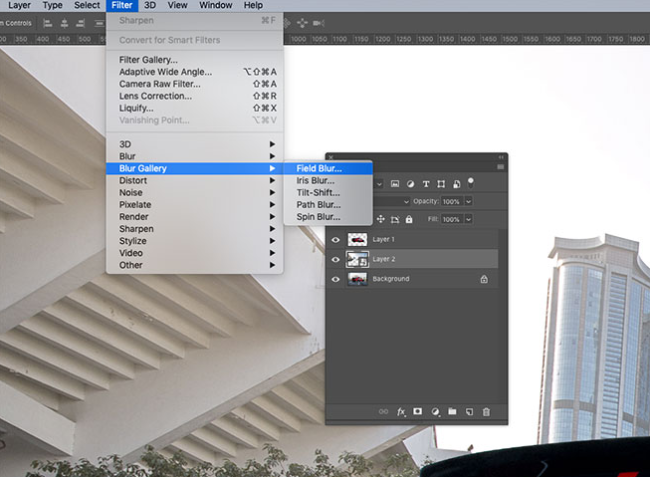Click the prevent artboard auto-nesting lock icon

[395, 219]
